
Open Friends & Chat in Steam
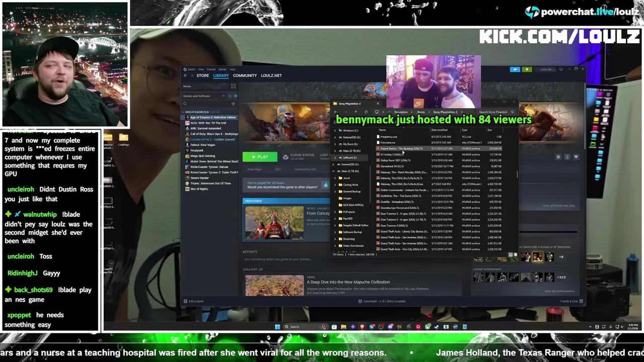tap(572, 301)
